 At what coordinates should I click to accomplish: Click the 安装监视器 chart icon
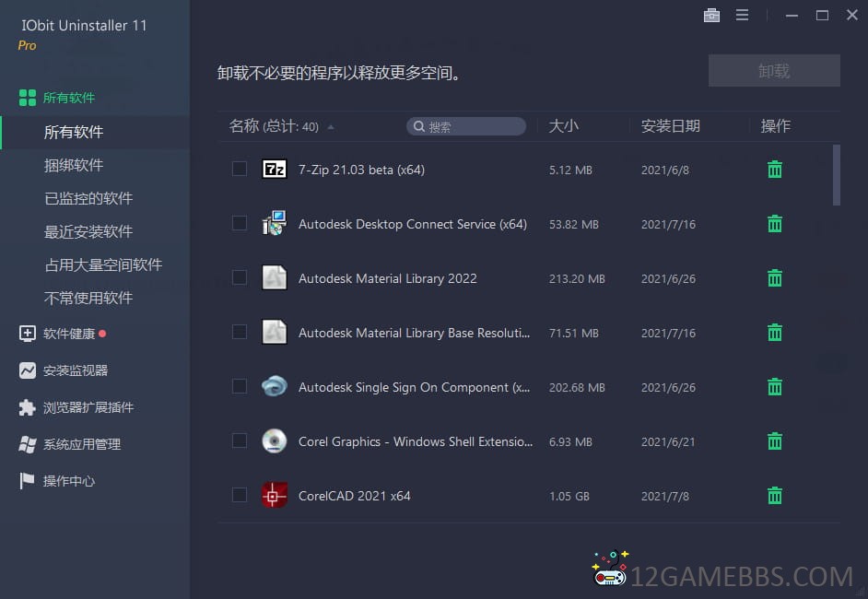27,370
